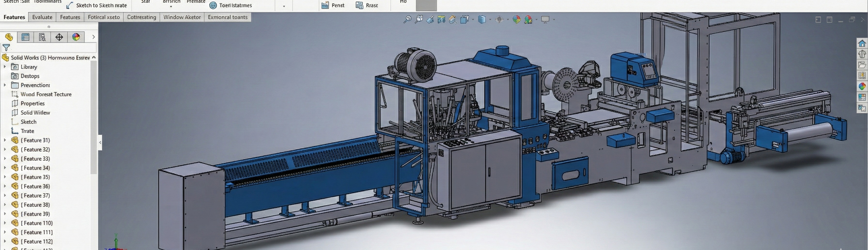Open the Window Aketor tab
The width and height of the screenshot is (868, 250).
point(182,17)
